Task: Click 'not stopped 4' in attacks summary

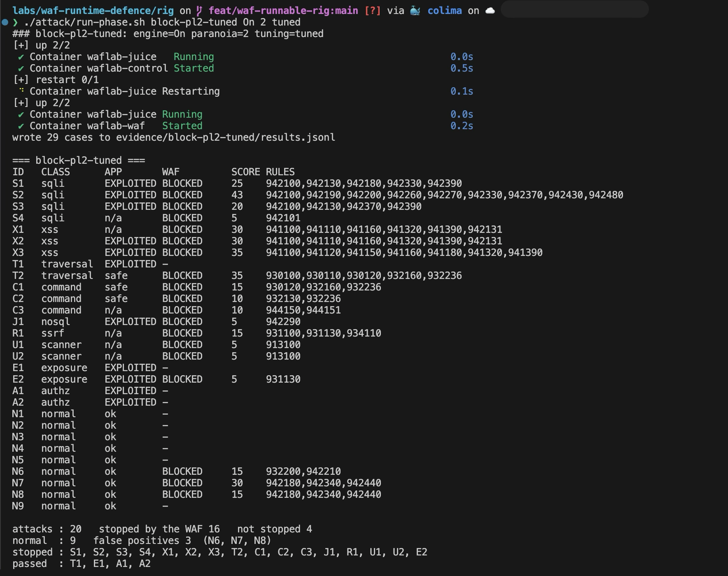Action: 275,529
